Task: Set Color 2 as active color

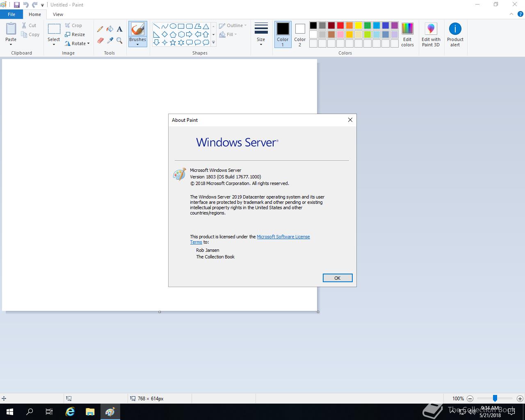Action: click(x=300, y=34)
